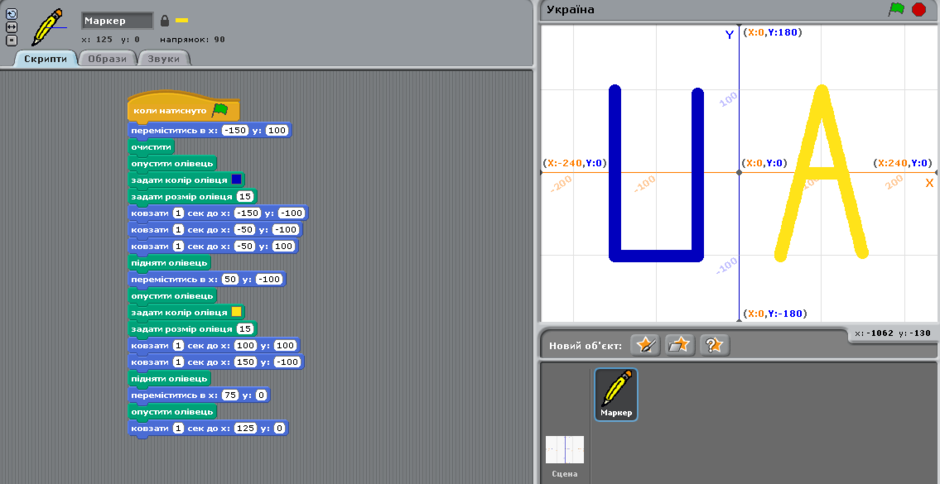
Task: Open blue pen color swatch in script
Action: pos(236,179)
